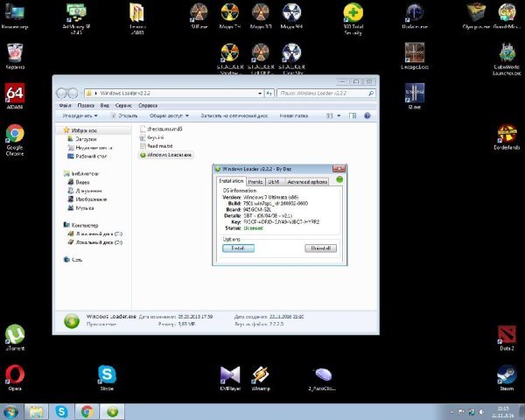
Task: Open the Tools menu in Explorer
Action: pos(123,105)
